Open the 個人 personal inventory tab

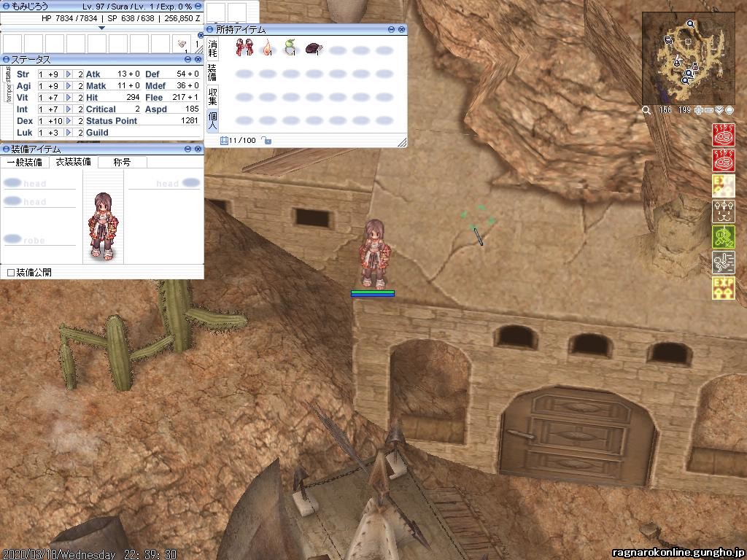[212, 120]
